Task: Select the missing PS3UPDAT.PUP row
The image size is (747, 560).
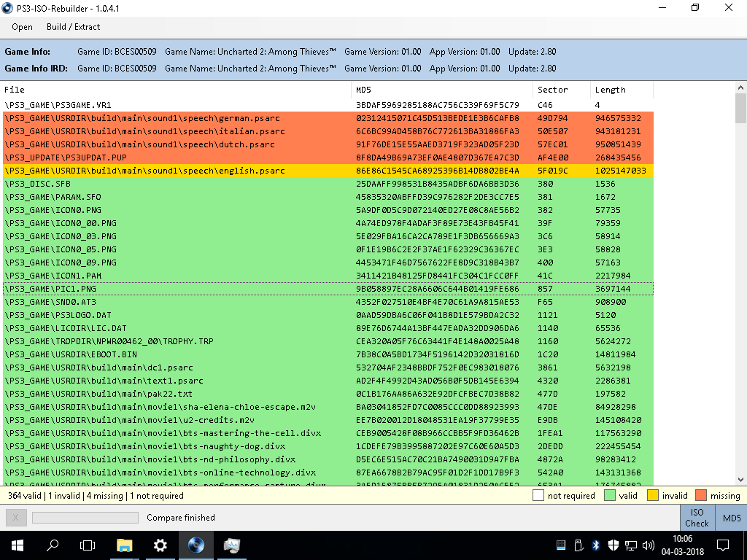Action: (328, 157)
